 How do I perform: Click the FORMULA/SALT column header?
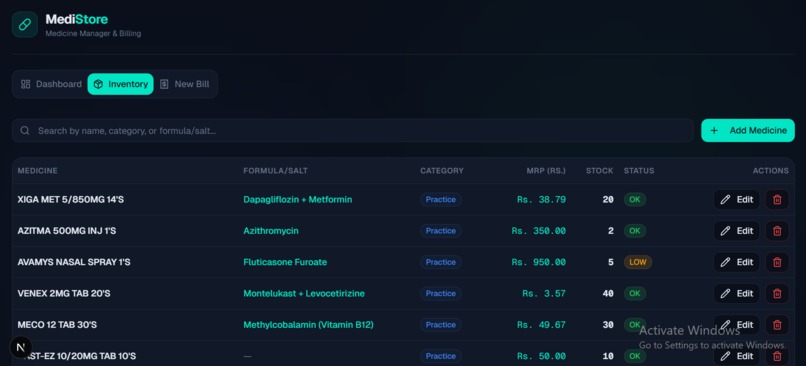[276, 171]
